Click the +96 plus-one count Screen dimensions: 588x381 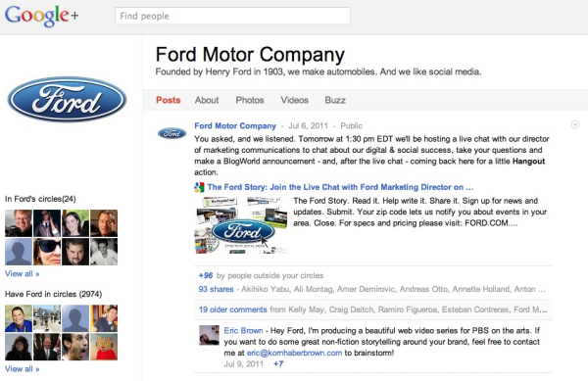pyautogui.click(x=206, y=276)
